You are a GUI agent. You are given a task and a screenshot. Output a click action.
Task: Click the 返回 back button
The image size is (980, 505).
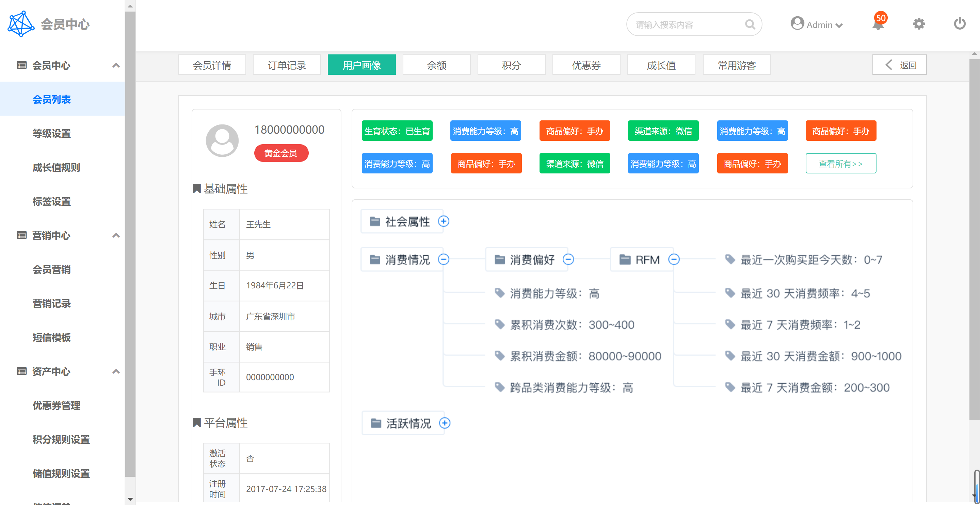899,65
